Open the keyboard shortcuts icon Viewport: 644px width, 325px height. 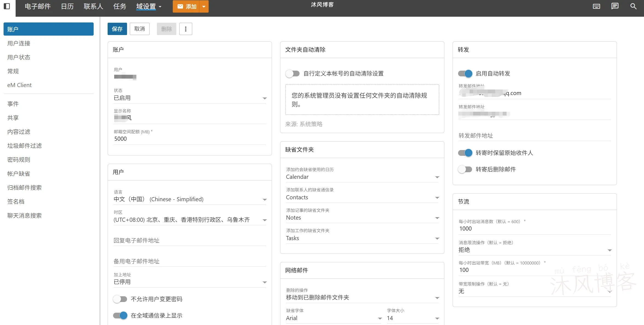click(596, 6)
